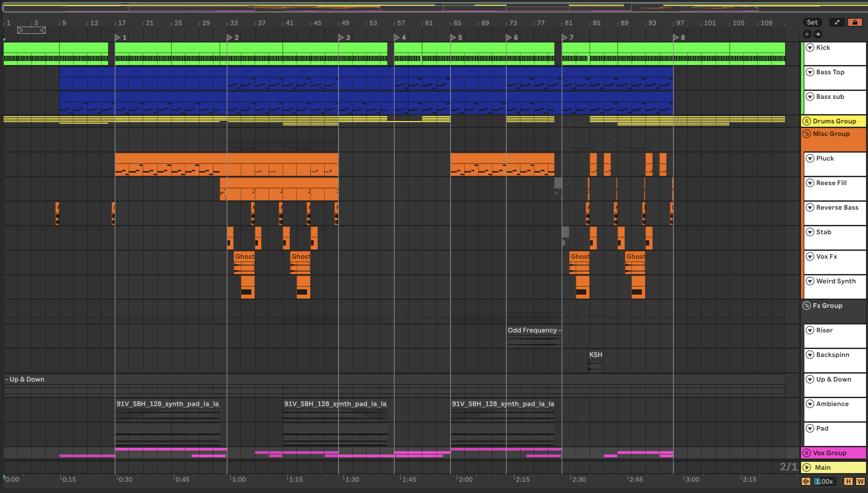This screenshot has width=868, height=493.
Task: Select the Backspinn track title
Action: 833,355
